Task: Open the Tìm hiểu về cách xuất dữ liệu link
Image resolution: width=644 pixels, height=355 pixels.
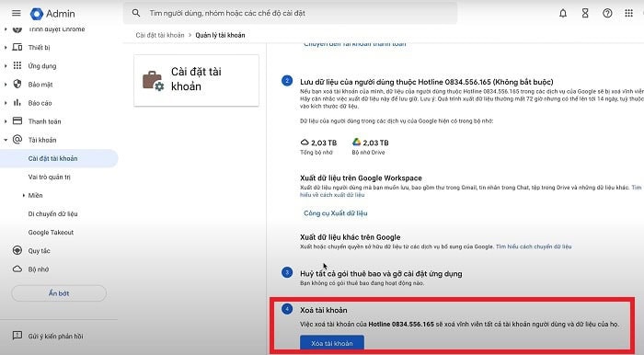Action: pos(332,195)
